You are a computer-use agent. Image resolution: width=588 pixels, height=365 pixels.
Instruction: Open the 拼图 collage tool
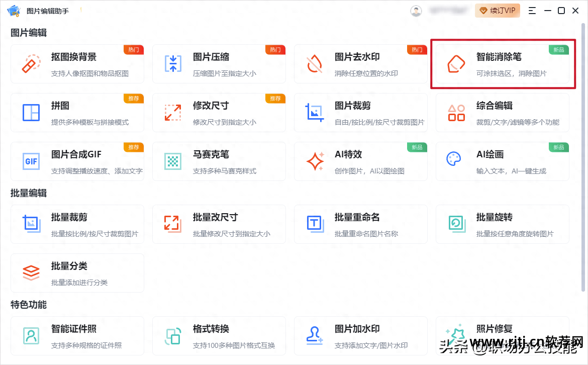77,112
